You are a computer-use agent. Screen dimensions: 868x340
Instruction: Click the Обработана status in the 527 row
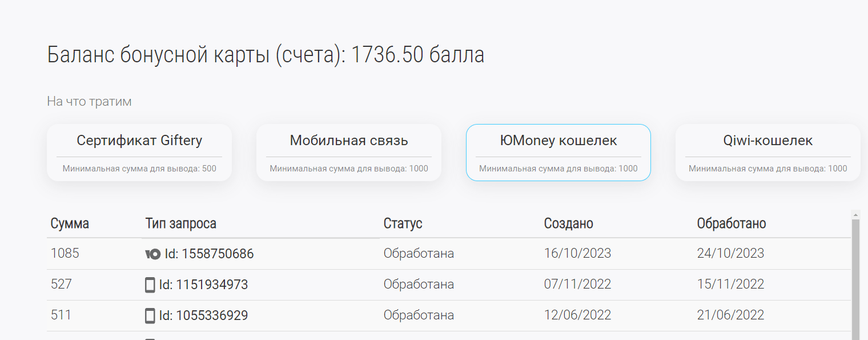[x=419, y=285]
